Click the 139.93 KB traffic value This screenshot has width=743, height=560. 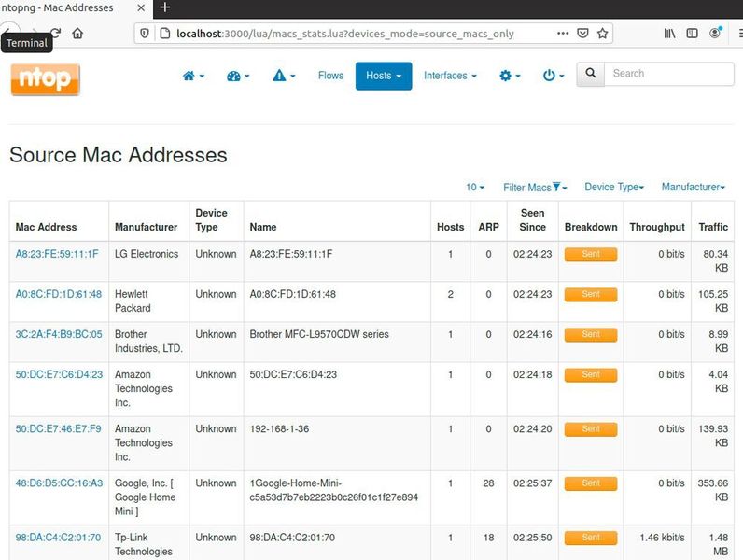pos(713,436)
